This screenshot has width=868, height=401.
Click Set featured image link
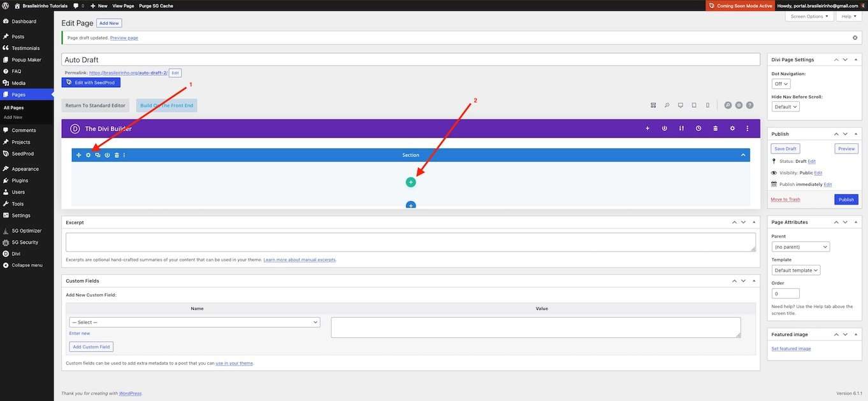tap(791, 348)
